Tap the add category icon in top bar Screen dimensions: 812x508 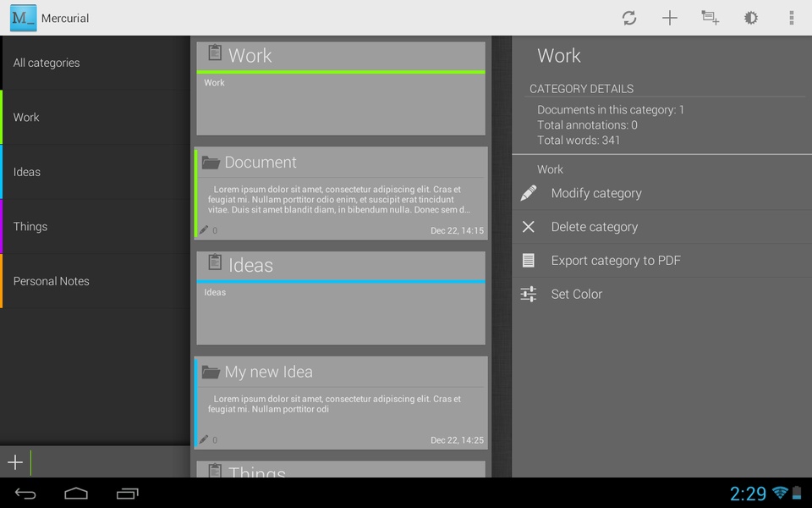[x=710, y=18]
